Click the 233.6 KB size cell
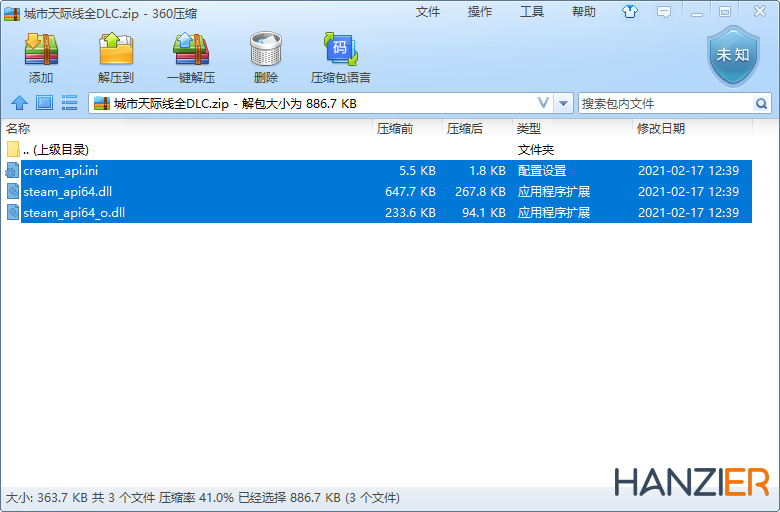This screenshot has width=780, height=512. [410, 212]
